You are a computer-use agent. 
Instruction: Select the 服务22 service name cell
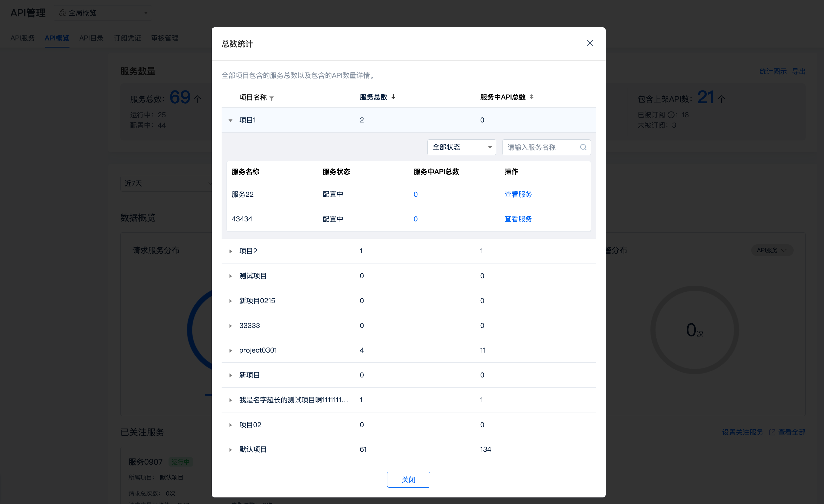click(x=242, y=194)
